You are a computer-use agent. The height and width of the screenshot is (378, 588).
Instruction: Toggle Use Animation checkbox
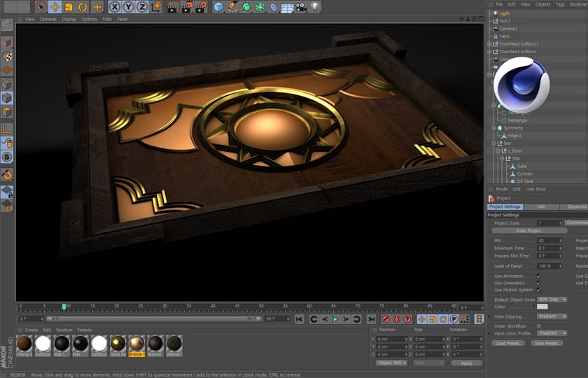[x=539, y=276]
